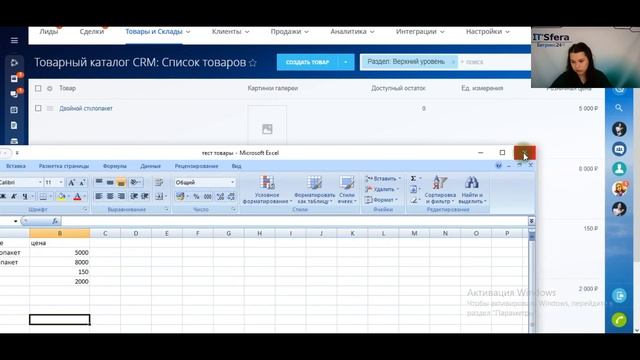This screenshot has height=360, width=640.
Task: Switch to Данные ribbon tab
Action: (x=150, y=166)
